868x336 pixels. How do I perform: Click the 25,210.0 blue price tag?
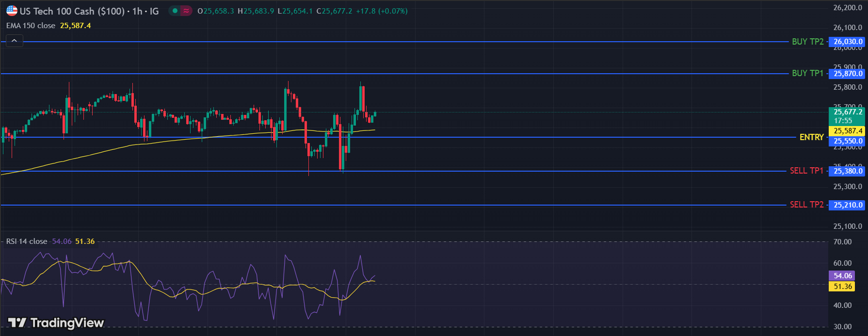848,205
